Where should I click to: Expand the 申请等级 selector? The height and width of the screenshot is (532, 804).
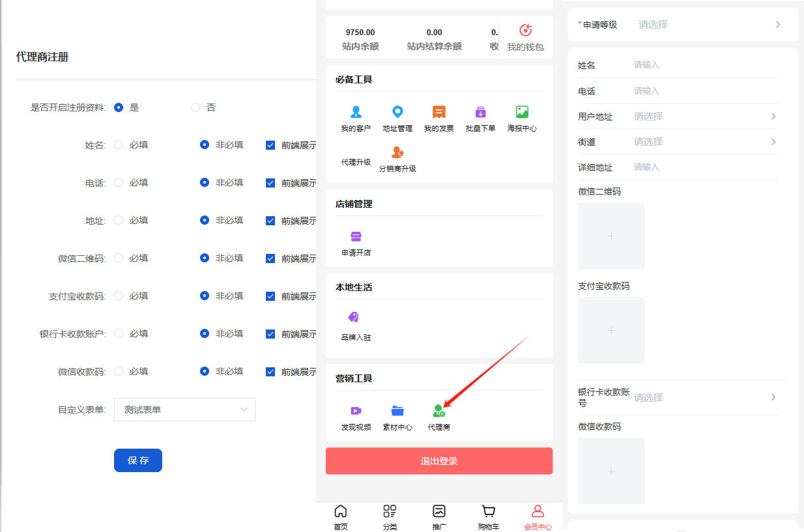(707, 25)
